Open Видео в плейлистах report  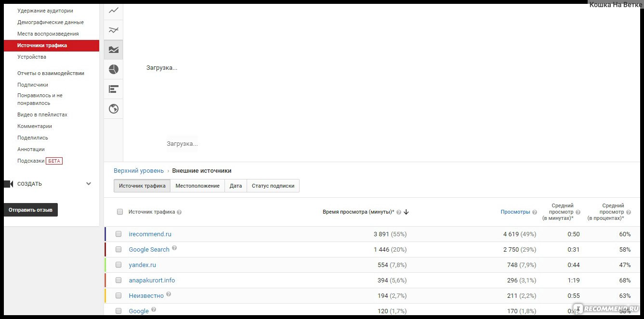tap(42, 115)
